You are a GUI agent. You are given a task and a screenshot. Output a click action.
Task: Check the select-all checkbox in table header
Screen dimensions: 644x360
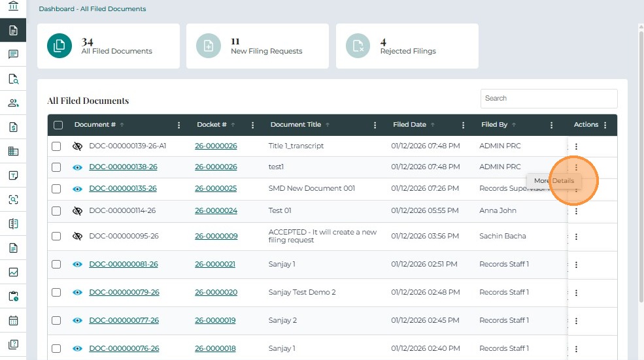[x=58, y=125]
